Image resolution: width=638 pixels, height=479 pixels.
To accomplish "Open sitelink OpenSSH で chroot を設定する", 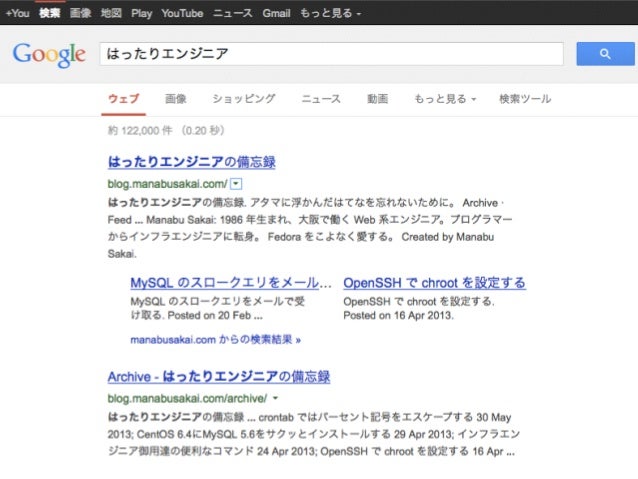I will [435, 282].
